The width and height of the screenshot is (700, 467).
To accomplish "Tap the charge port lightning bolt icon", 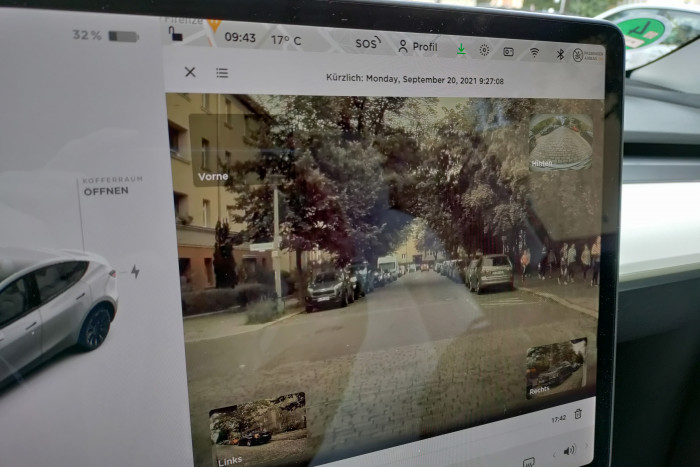I will pos(135,271).
